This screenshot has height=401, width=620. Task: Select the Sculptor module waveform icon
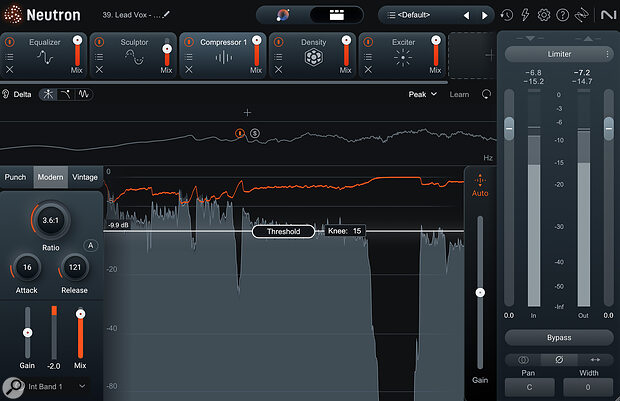point(134,58)
